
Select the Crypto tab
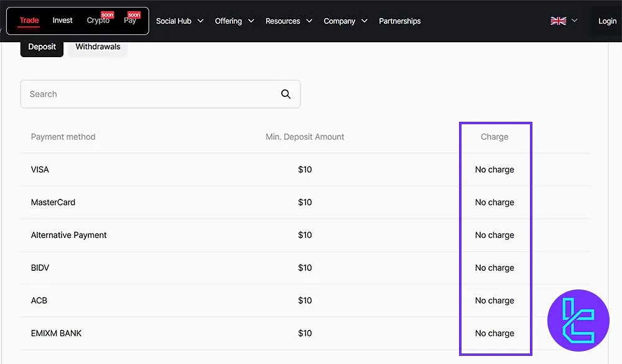(98, 20)
